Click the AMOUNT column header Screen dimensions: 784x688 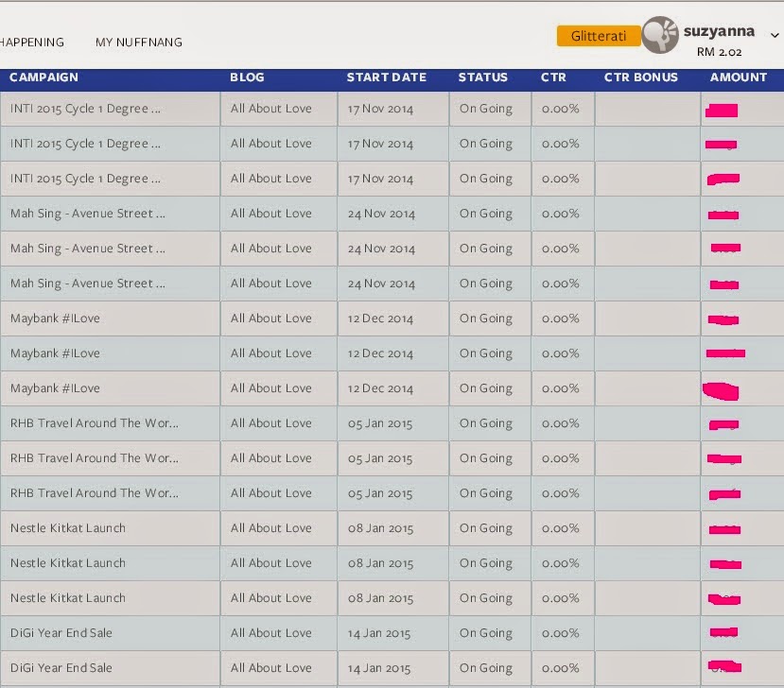pos(739,77)
